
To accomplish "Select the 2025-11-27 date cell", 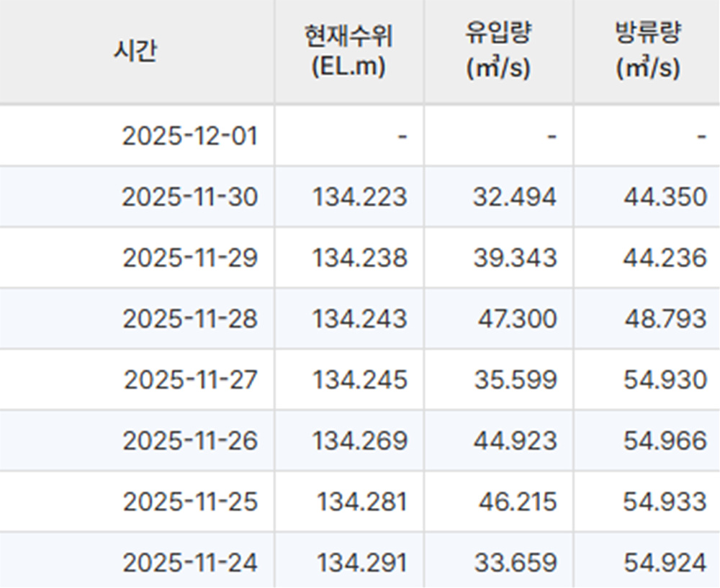I will [x=189, y=379].
